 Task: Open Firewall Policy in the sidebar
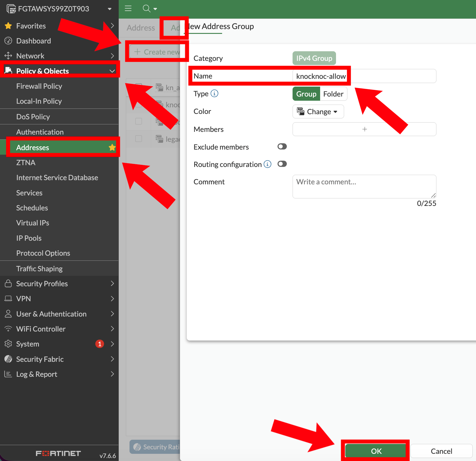tap(39, 86)
